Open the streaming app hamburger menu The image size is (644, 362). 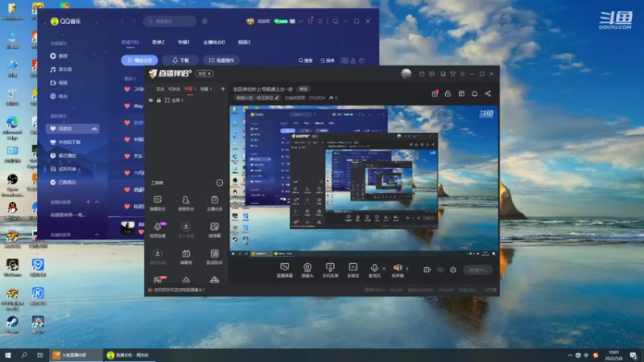pyautogui.click(x=462, y=74)
